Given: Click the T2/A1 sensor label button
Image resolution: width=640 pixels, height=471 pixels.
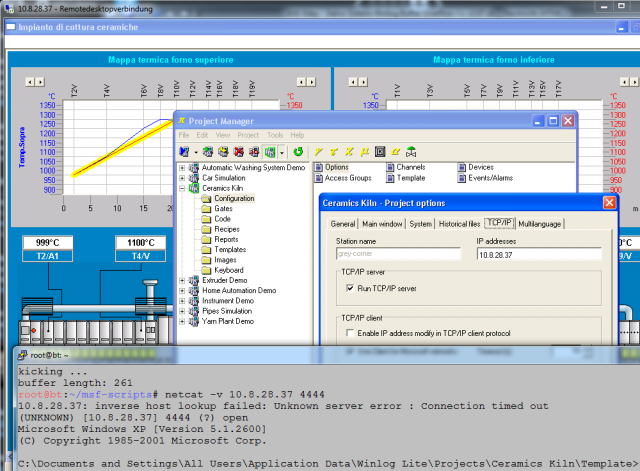Looking at the screenshot, I should [x=48, y=256].
